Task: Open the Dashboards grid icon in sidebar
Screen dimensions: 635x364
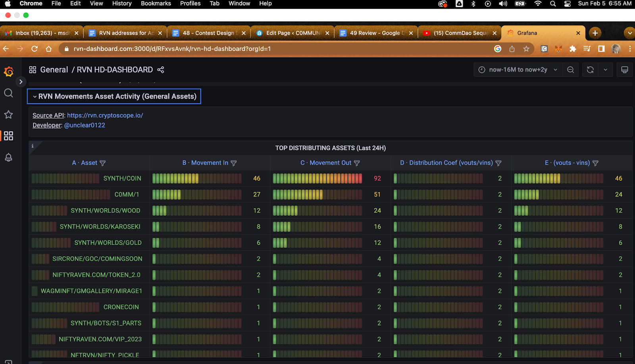Action: 8,136
